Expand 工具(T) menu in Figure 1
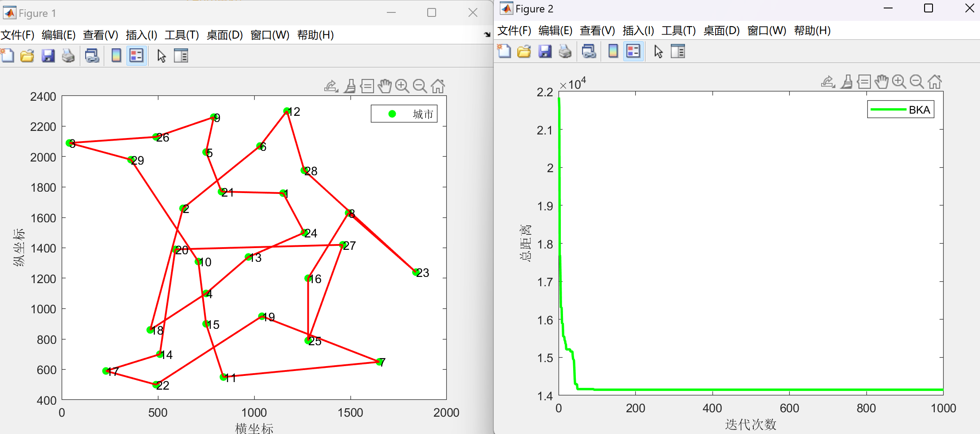 181,35
